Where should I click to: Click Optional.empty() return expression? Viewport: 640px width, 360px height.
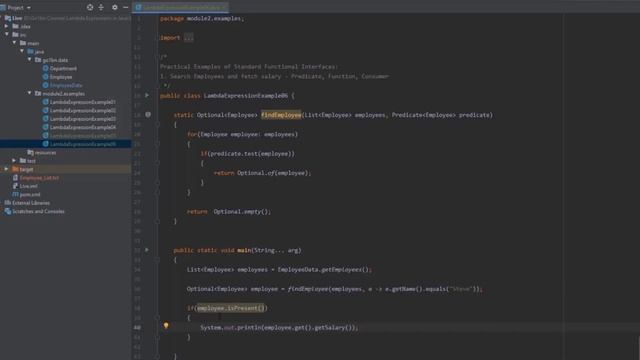[x=240, y=211]
